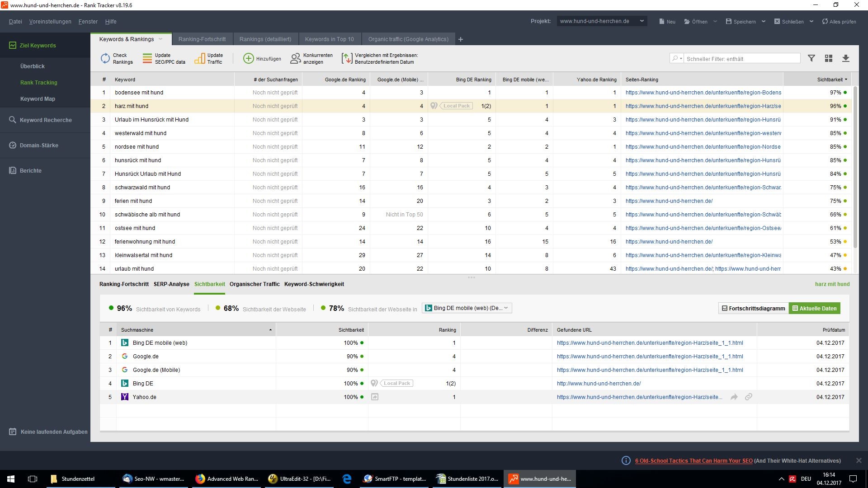The width and height of the screenshot is (868, 488).
Task: Click Keine laufenden Aufgaben status icon
Action: coord(13,432)
